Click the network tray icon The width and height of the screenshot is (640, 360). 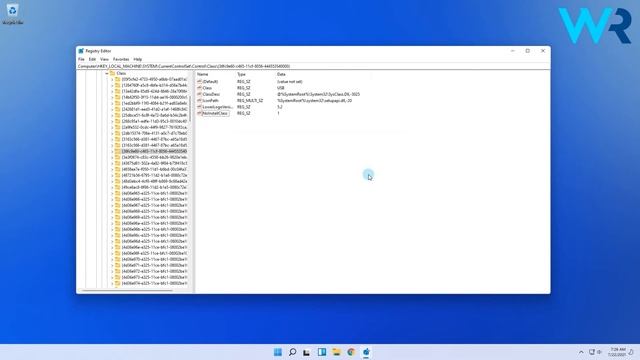[592, 352]
